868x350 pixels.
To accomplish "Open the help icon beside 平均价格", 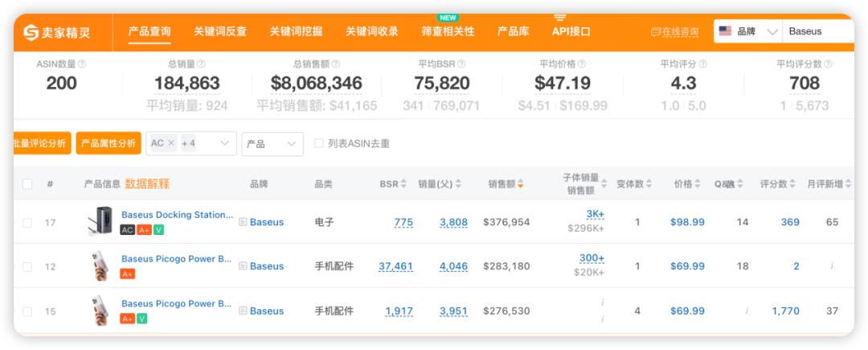I will [x=581, y=64].
